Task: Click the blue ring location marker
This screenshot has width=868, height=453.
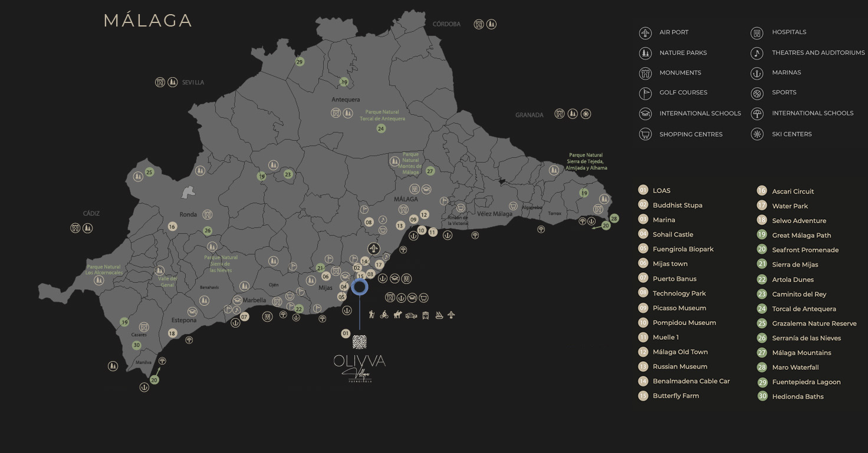Action: click(359, 287)
